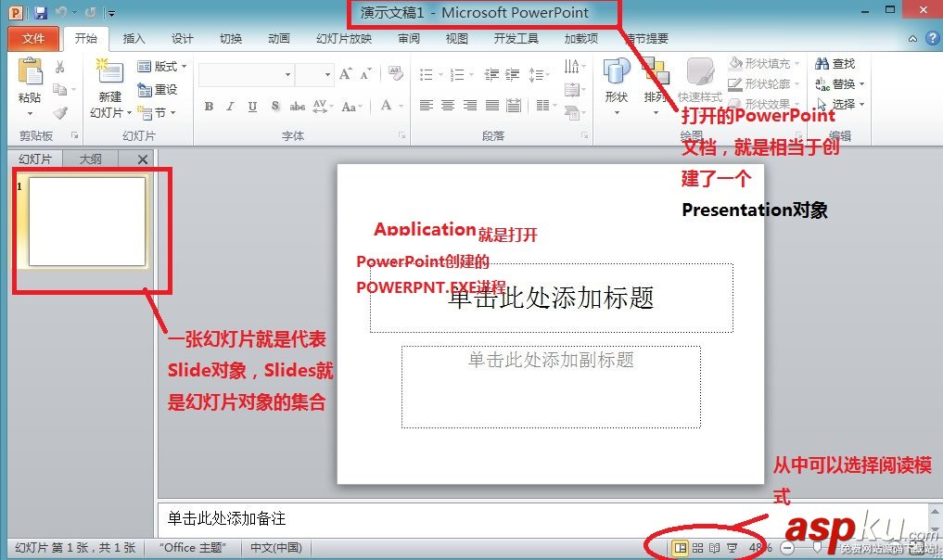This screenshot has height=560, width=943.
Task: Open Clipboard pane launcher in 剪贴板 group
Action: [x=74, y=135]
